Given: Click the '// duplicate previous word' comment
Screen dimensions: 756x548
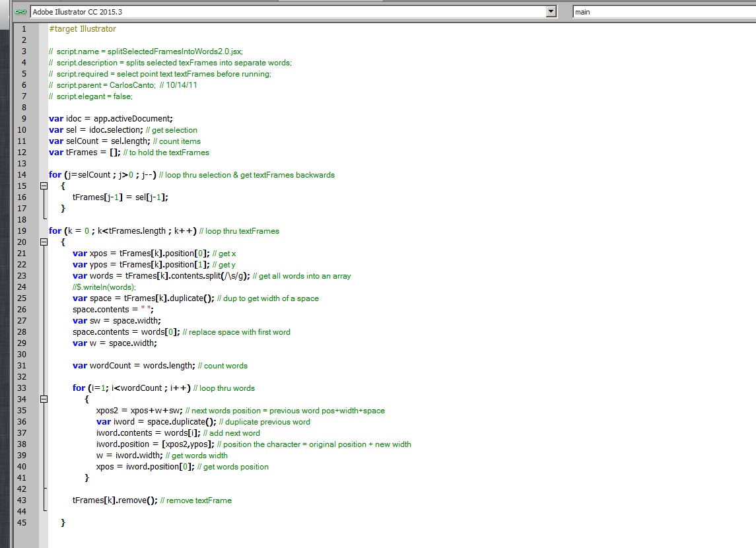Looking at the screenshot, I should (x=265, y=422).
